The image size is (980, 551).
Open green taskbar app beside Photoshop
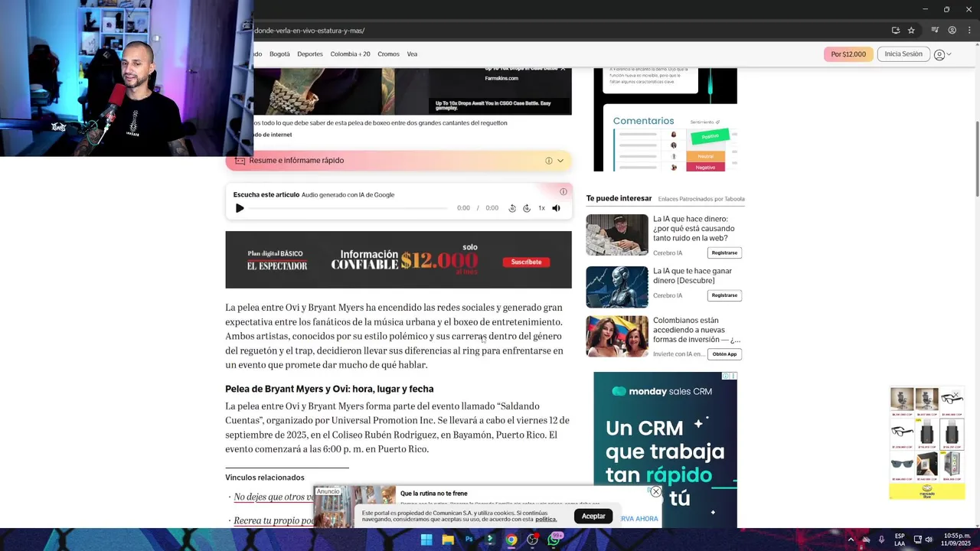[x=490, y=540]
